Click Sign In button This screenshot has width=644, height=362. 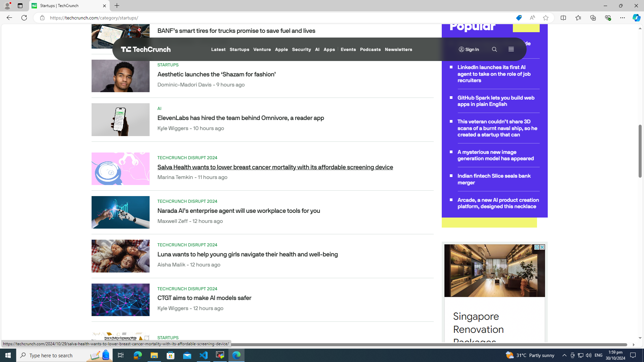[469, 49]
